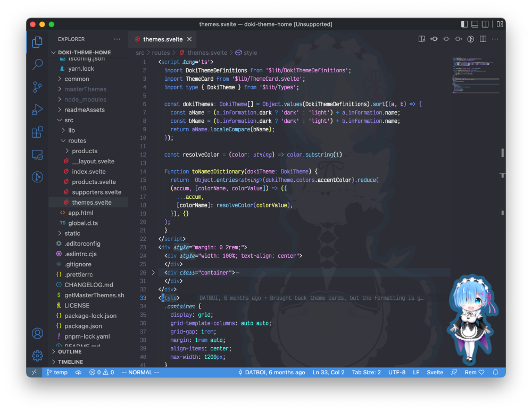This screenshot has width=532, height=412.
Task: Click the DATBOI blame entry in status bar
Action: [x=271, y=372]
